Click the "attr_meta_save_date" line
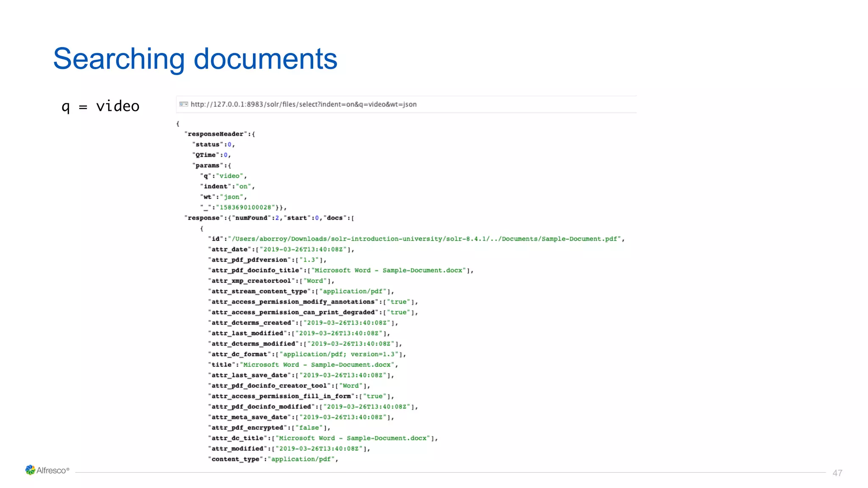This screenshot has height=488, width=868. [301, 417]
